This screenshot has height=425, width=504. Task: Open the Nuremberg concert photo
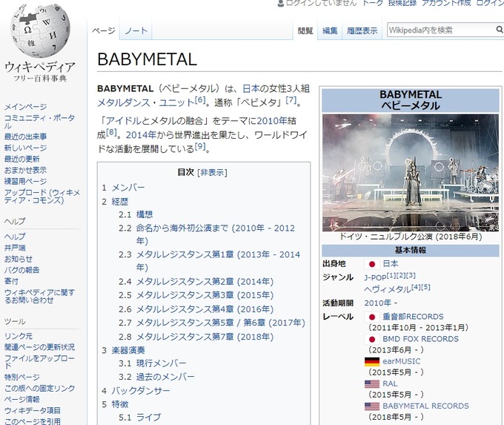pos(411,173)
